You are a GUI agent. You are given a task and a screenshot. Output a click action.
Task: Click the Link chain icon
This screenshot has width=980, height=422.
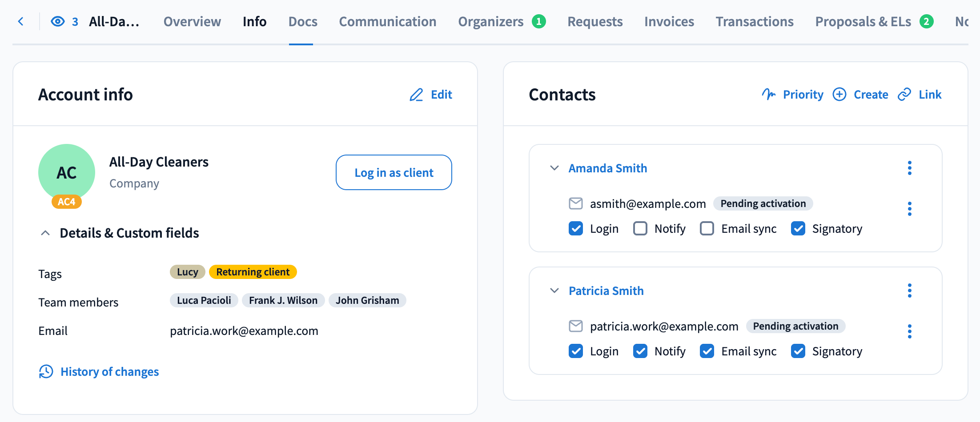[x=904, y=95]
